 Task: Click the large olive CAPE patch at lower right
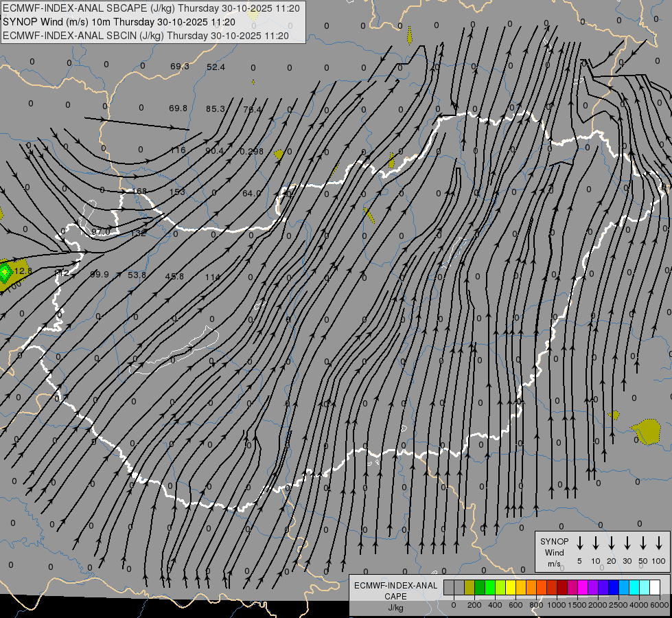[647, 432]
